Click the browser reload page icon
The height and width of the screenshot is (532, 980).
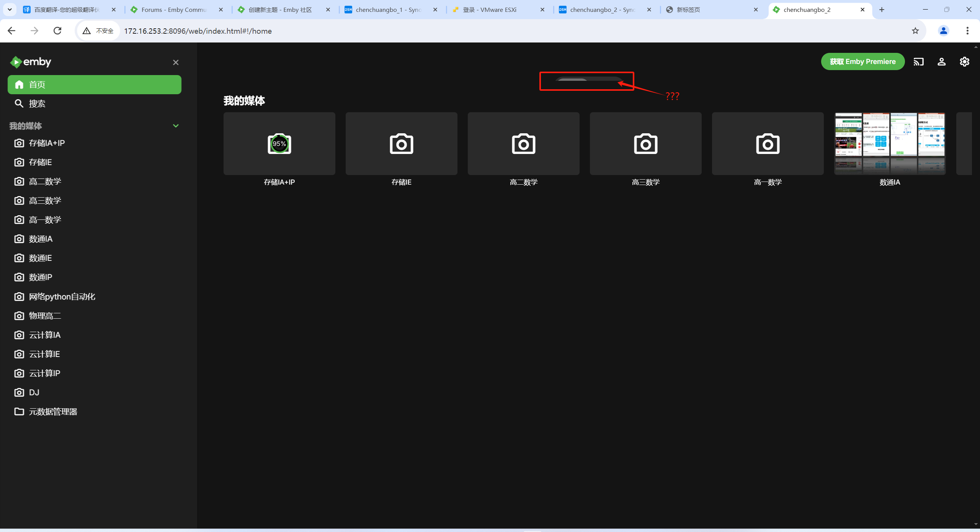click(57, 31)
